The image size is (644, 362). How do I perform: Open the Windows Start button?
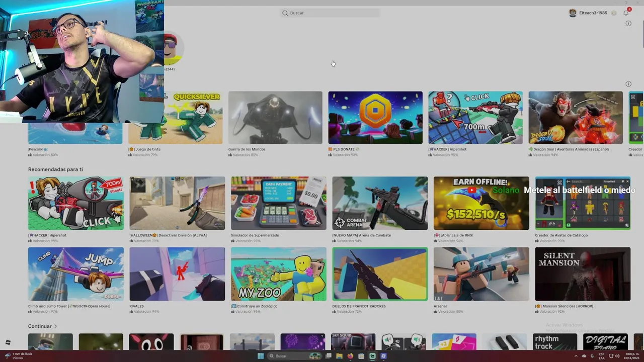[x=261, y=356]
